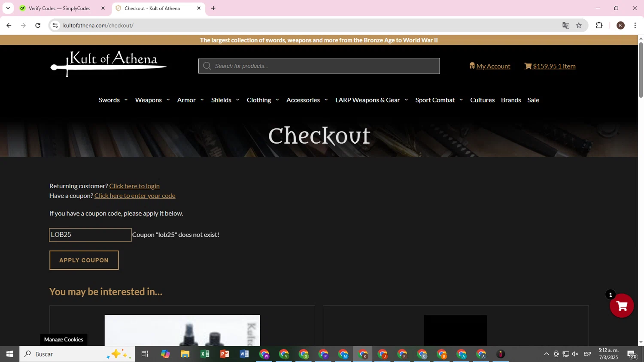
Task: Click 'Click here to enter your code' link
Action: click(135, 196)
